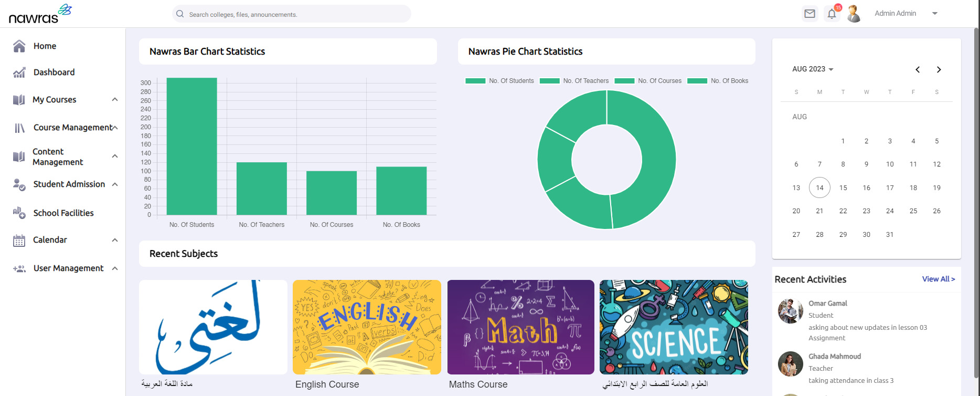Open the Arabic language subject thumbnail
Viewport: 980px width, 396px height.
coord(213,327)
